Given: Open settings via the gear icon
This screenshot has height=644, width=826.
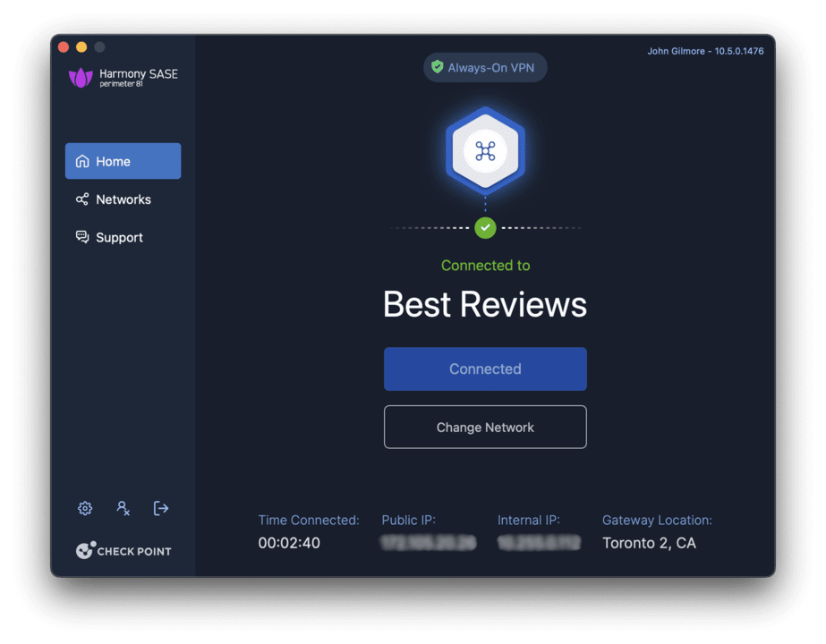Looking at the screenshot, I should [x=84, y=508].
